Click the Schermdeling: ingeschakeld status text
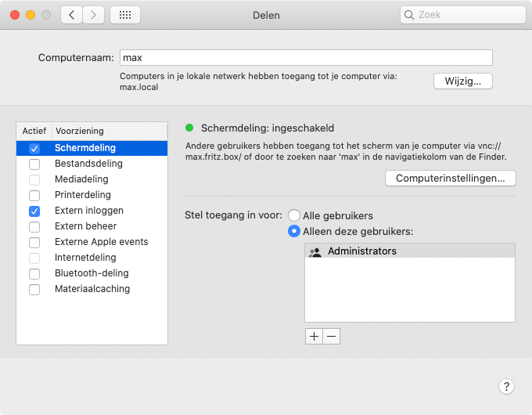Screen dimensions: 532x415 (268, 128)
